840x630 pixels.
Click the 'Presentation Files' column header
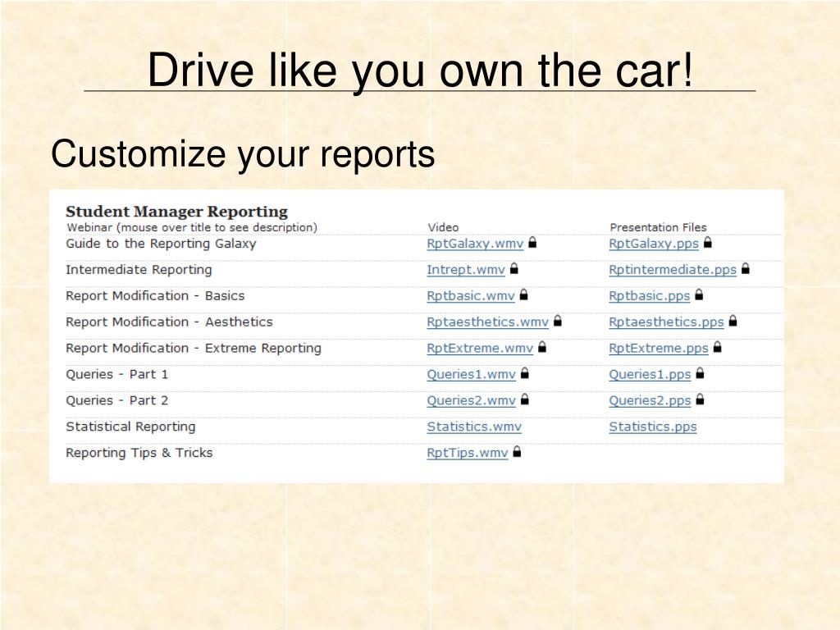point(658,227)
